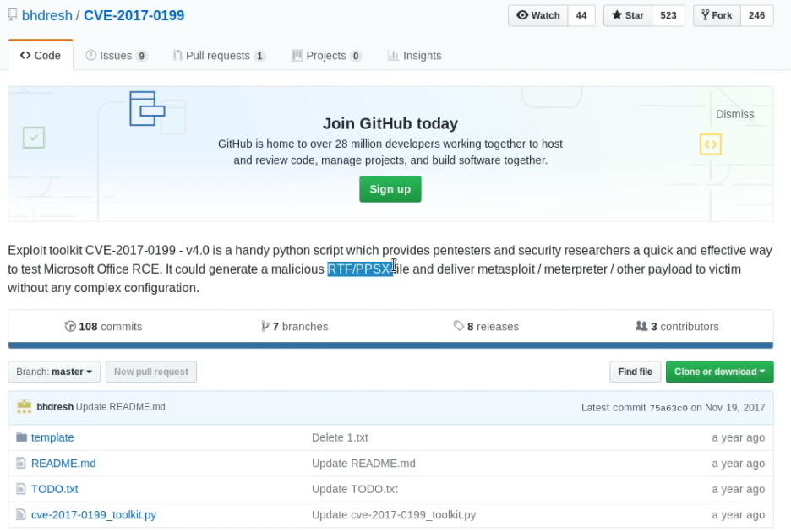Click a year ago in template row
The height and width of the screenshot is (532, 791).
point(738,437)
